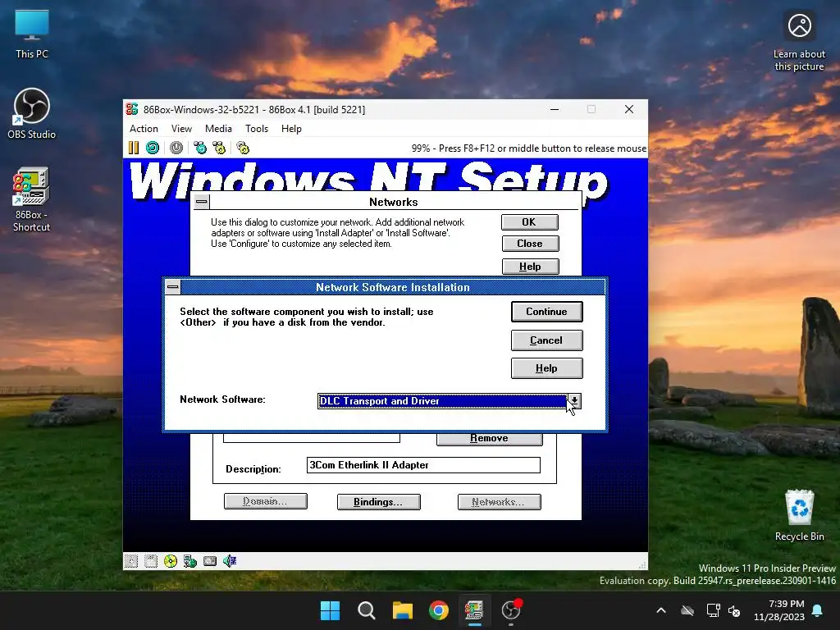The image size is (840, 630).
Task: Open the This PC desktop icon
Action: click(32, 34)
